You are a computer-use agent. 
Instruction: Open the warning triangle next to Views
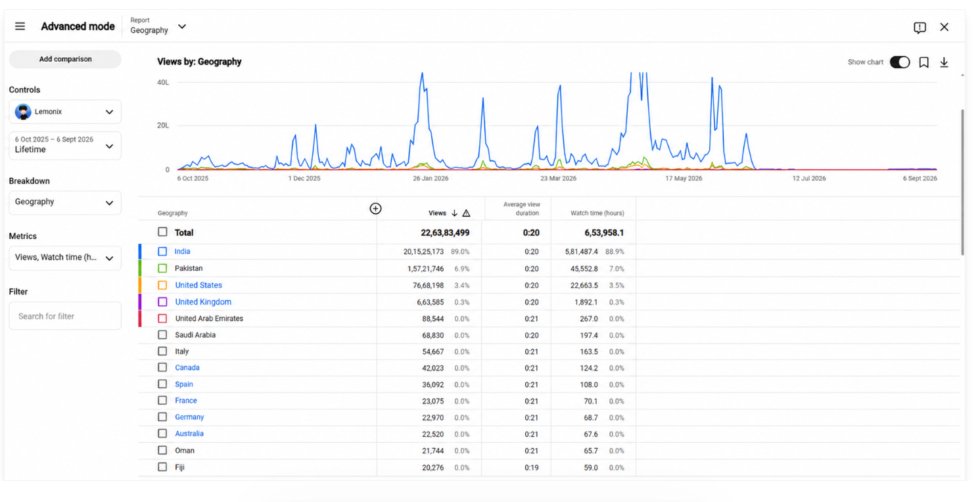pos(466,213)
